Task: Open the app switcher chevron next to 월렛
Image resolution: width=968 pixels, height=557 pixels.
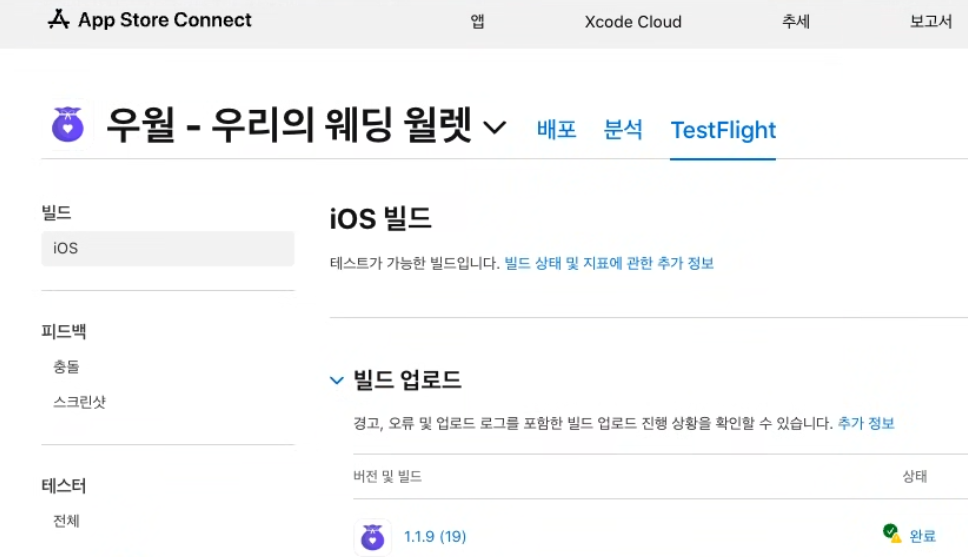Action: [494, 128]
